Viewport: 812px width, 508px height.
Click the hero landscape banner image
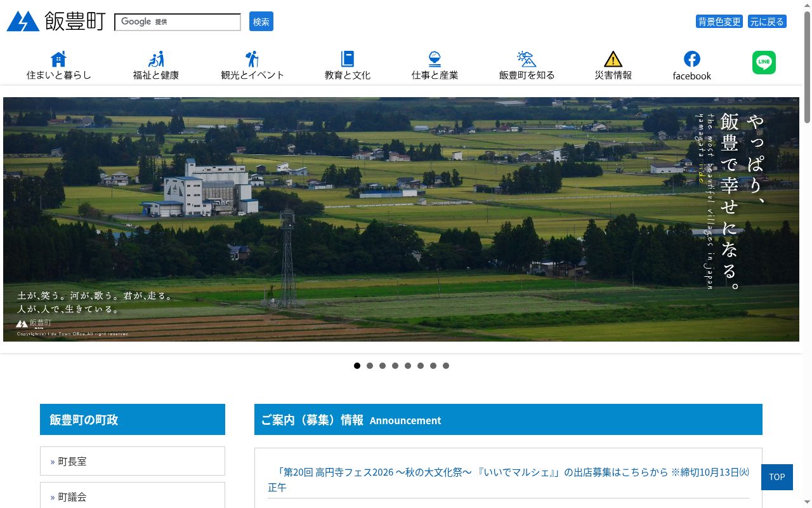click(401, 219)
